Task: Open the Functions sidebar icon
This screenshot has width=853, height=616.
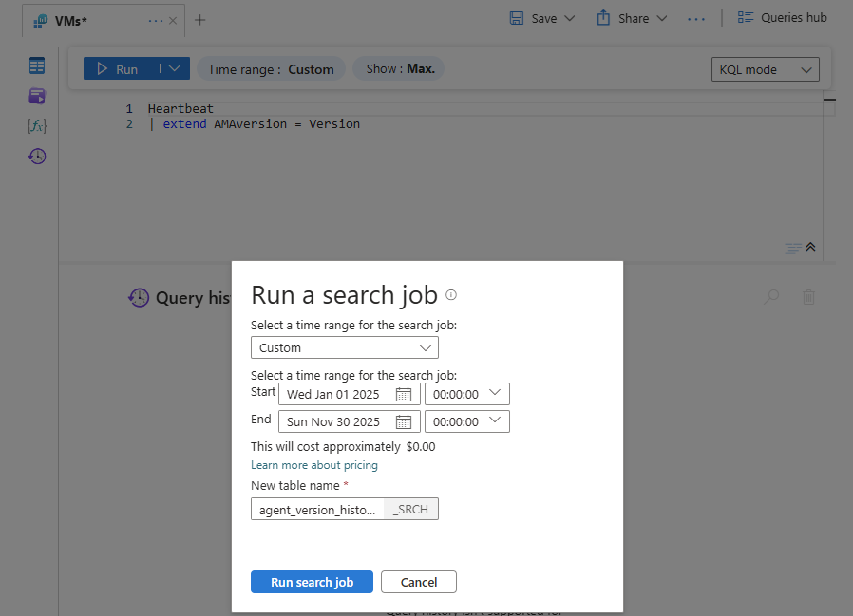Action: [x=37, y=126]
